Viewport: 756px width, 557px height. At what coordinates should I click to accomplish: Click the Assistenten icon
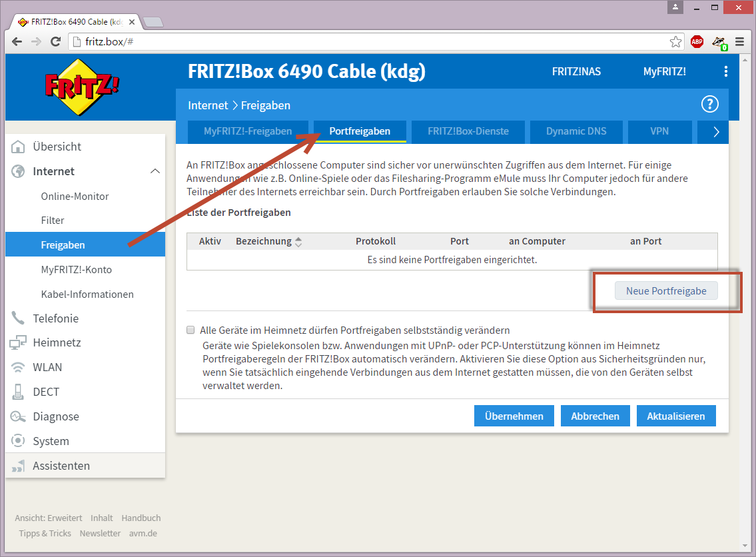(x=18, y=466)
